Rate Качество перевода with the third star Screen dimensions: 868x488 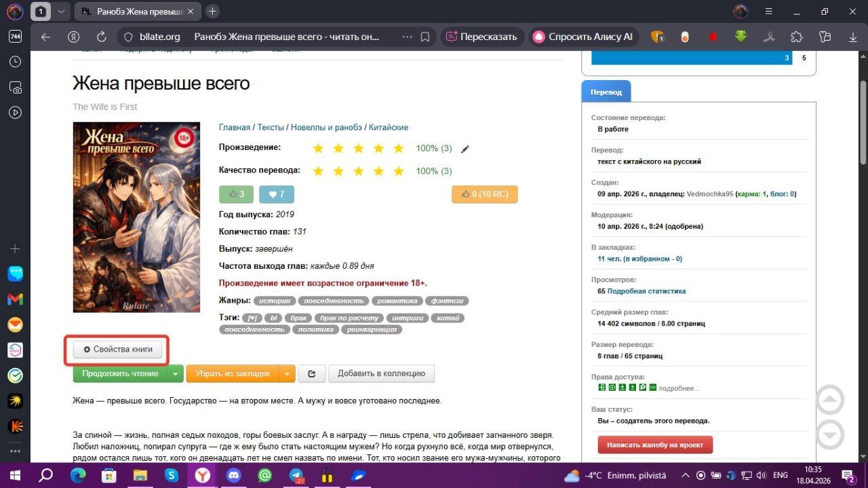(x=358, y=170)
